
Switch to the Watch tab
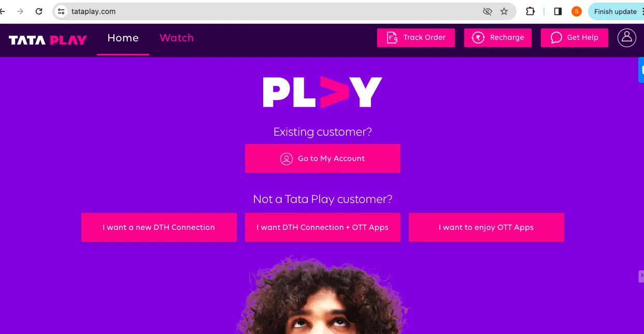[177, 38]
